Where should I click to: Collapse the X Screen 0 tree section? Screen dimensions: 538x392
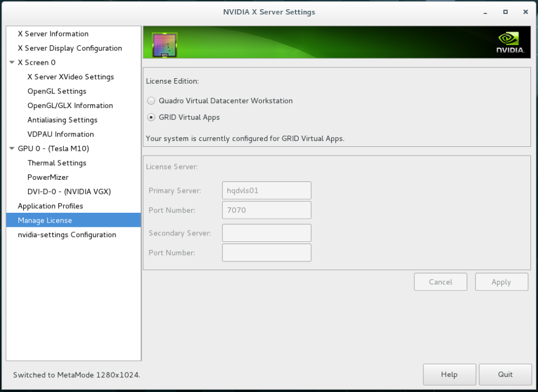(x=12, y=62)
